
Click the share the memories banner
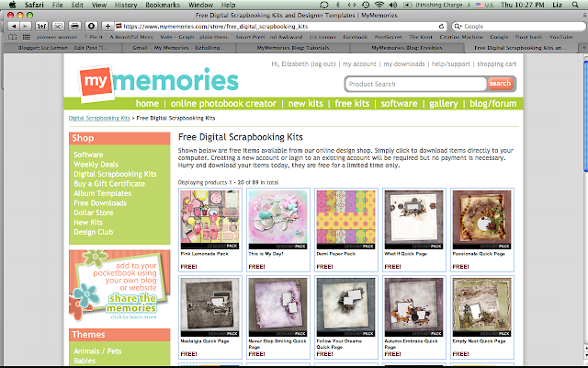(119, 286)
